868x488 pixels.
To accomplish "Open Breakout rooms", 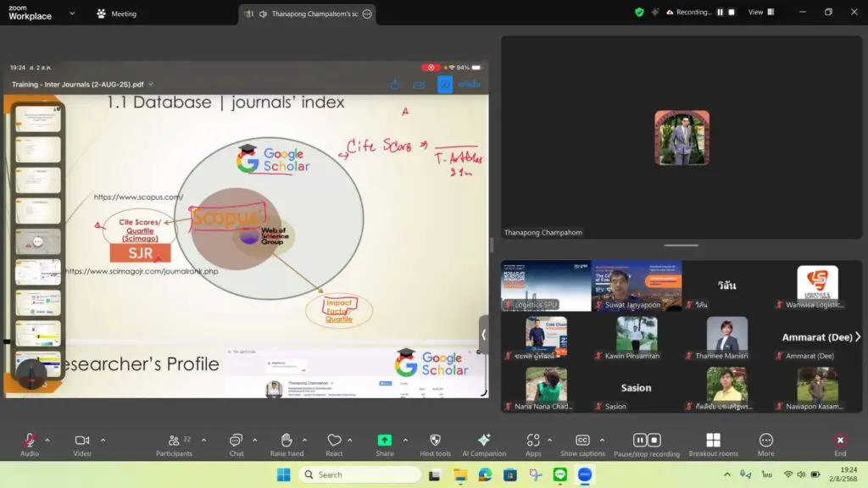I will pyautogui.click(x=714, y=444).
